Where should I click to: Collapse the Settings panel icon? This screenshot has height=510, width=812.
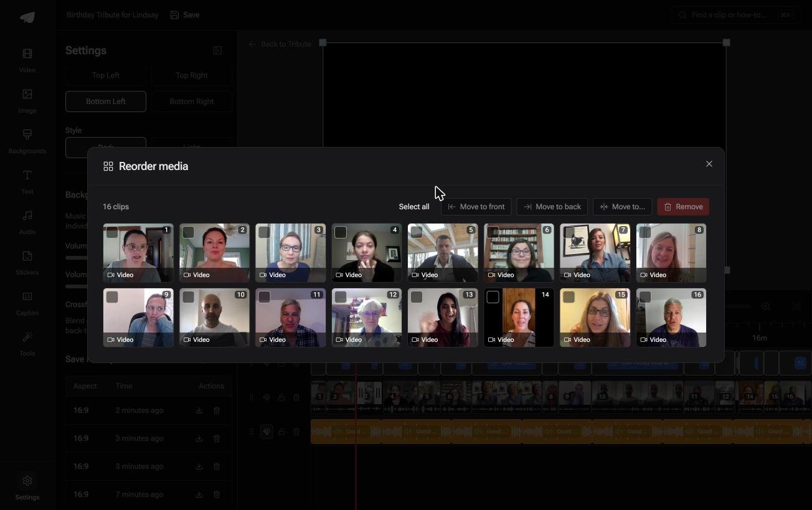(x=217, y=50)
